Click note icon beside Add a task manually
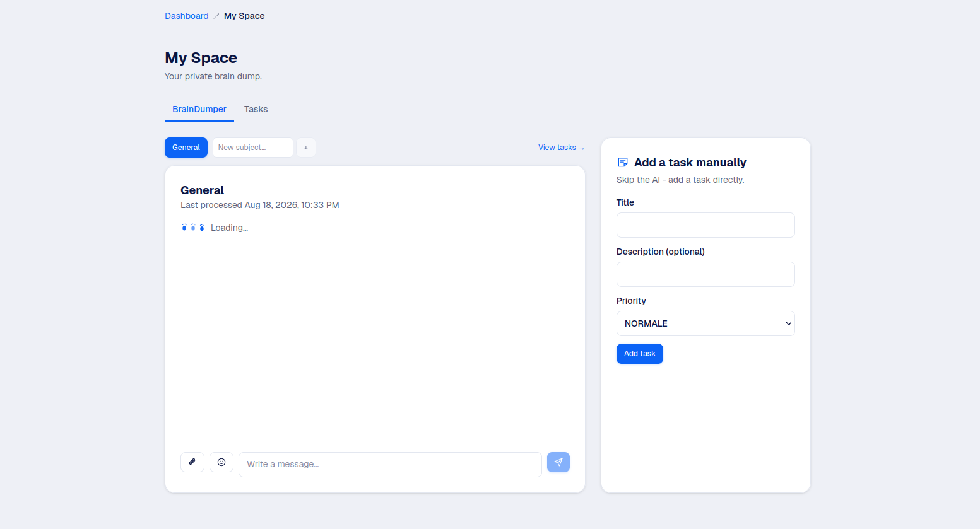The height and width of the screenshot is (529, 980). 623,163
